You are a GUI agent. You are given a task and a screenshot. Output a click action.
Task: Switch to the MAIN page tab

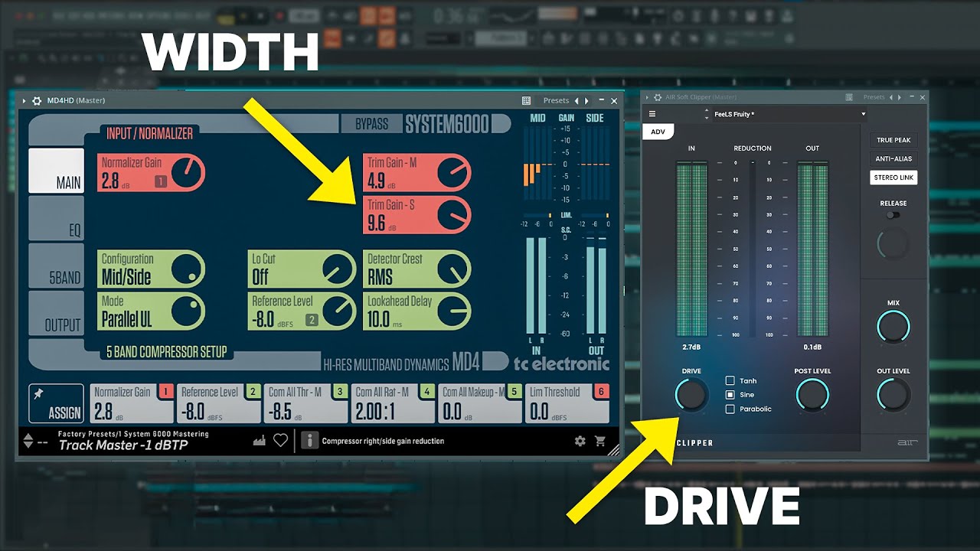pos(56,170)
